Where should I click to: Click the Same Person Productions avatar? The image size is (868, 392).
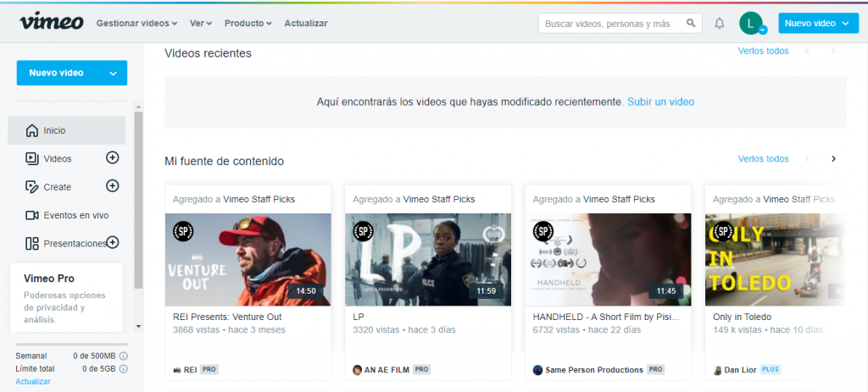(537, 370)
